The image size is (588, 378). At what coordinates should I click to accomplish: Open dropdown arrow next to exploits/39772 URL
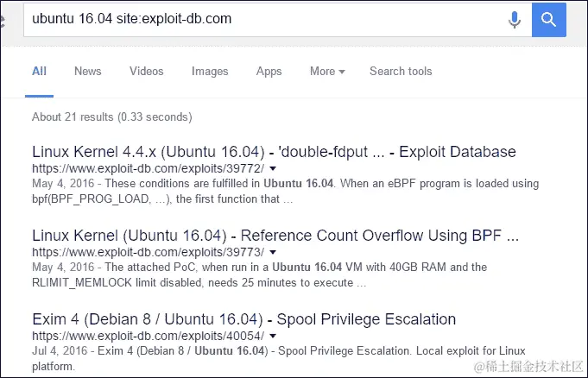coord(273,168)
